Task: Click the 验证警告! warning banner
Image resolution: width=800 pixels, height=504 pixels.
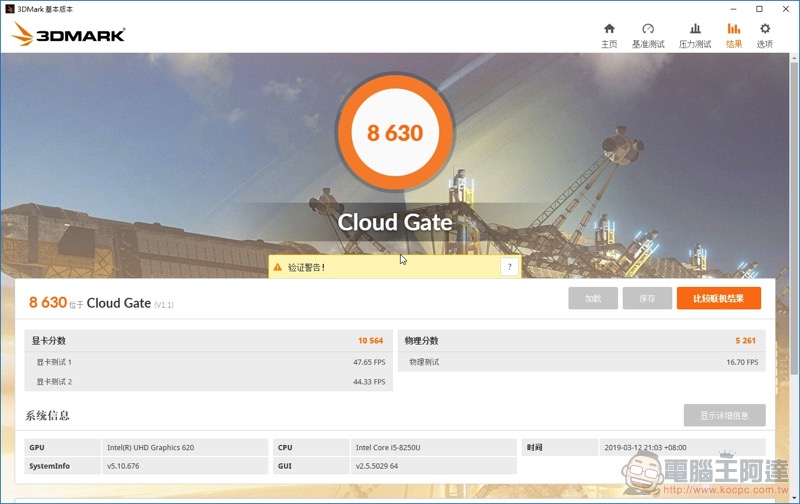Action: [395, 267]
